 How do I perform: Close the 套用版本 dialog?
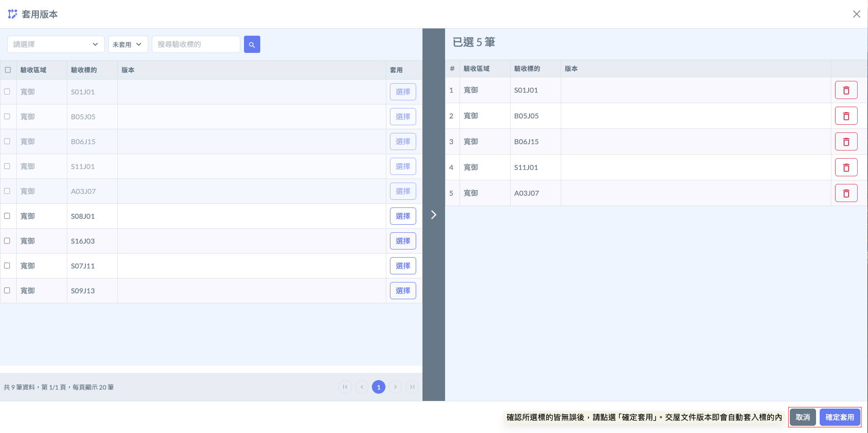click(x=856, y=14)
